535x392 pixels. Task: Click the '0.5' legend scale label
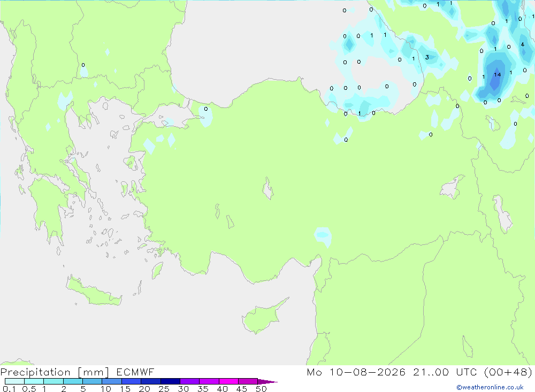click(x=29, y=389)
